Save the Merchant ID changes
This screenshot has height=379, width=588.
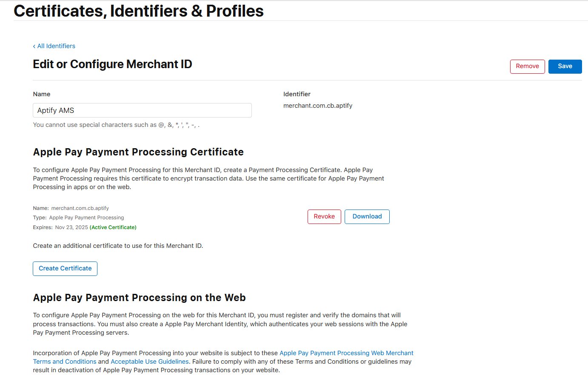point(565,66)
